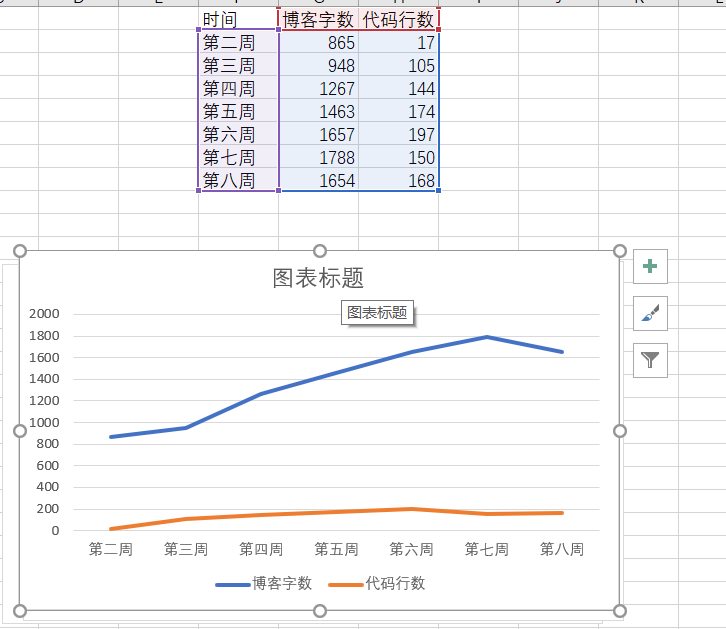Click the chart's bottom-right resize handle

point(620,611)
